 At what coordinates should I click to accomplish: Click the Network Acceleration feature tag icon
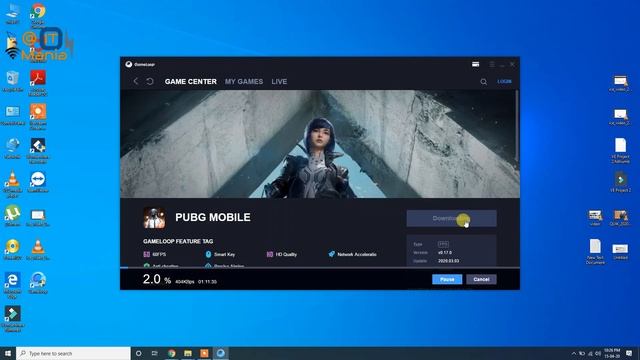point(331,254)
